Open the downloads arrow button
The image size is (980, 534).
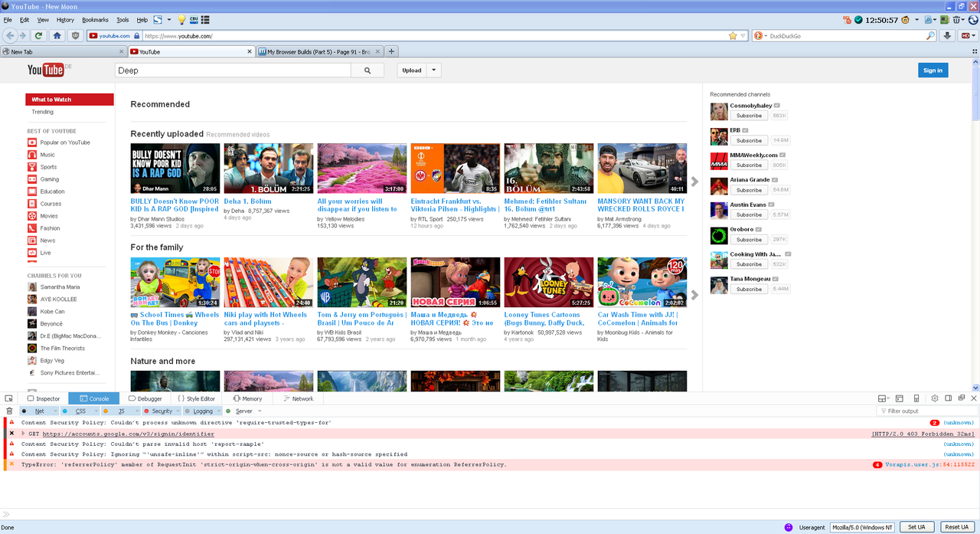coord(947,35)
